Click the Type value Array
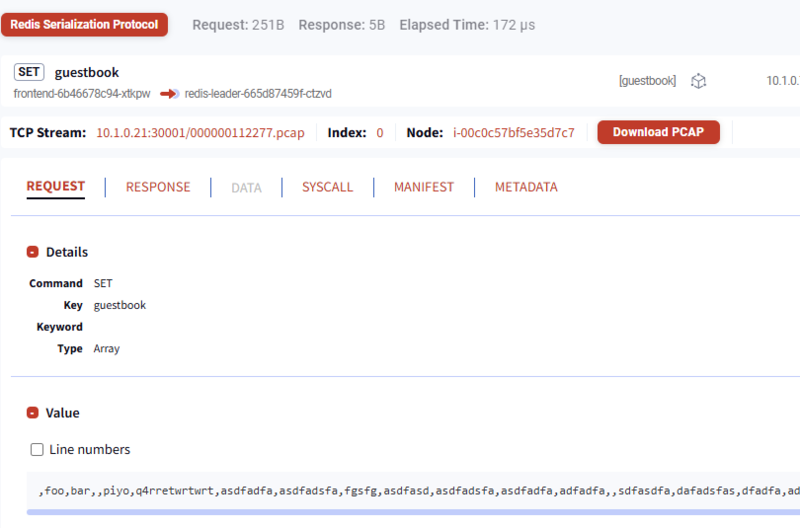Viewport: 800px width, 528px height. [x=107, y=348]
